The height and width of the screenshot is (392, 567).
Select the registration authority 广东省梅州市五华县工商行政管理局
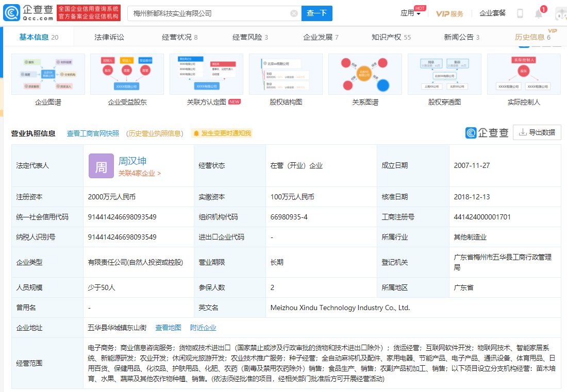tap(503, 262)
